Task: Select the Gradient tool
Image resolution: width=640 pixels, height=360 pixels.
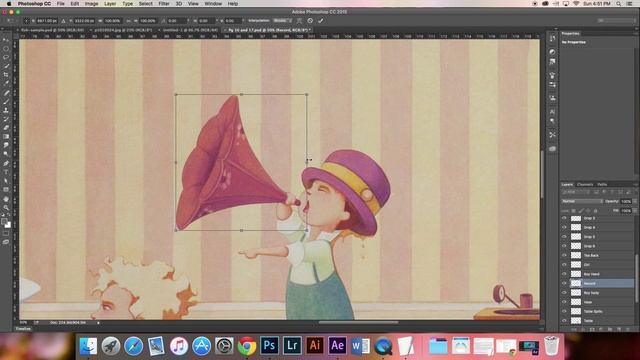Action: (6, 136)
